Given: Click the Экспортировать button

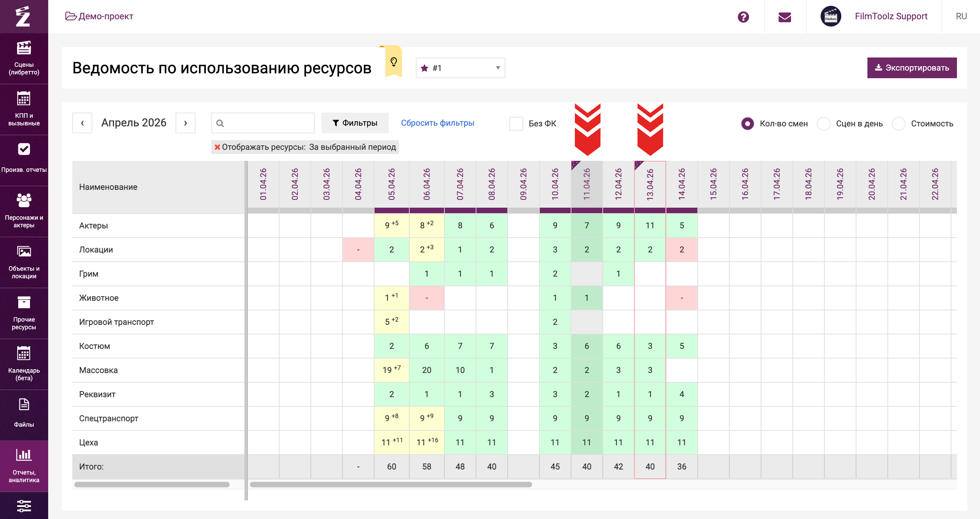Looking at the screenshot, I should [x=911, y=68].
